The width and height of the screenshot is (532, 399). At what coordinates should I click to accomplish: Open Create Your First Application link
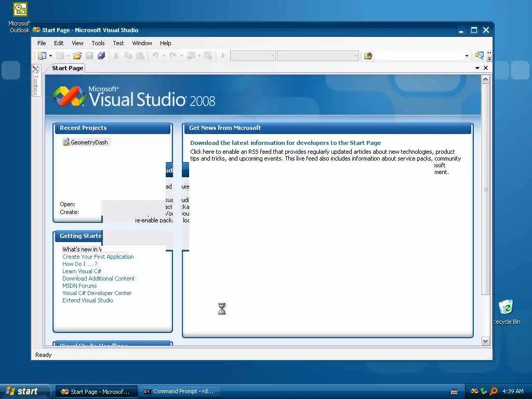click(98, 257)
